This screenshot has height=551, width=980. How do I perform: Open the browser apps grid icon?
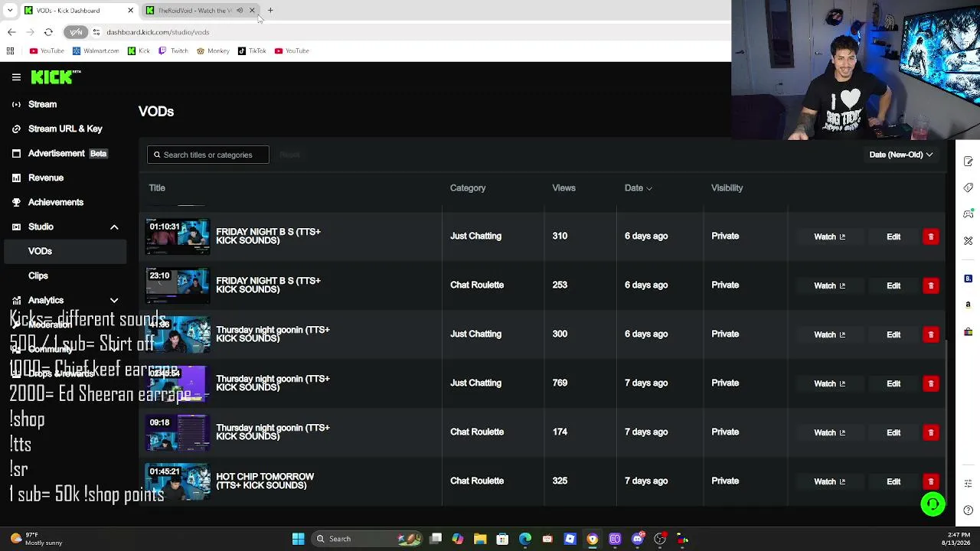pos(10,51)
